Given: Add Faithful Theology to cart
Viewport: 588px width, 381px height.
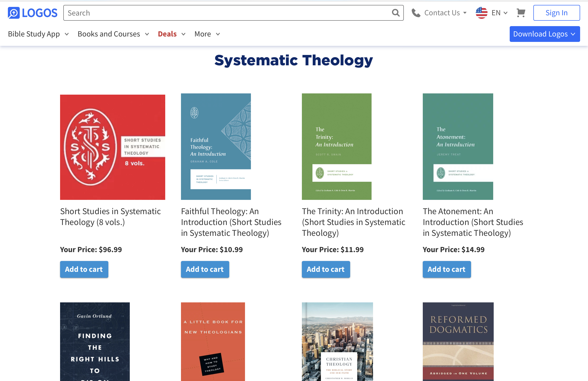Looking at the screenshot, I should point(205,269).
